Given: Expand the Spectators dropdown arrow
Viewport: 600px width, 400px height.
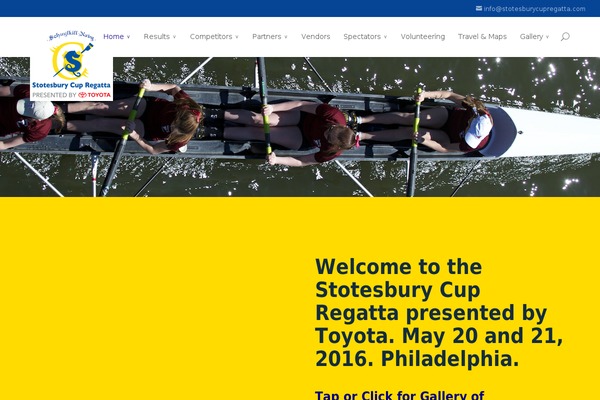Looking at the screenshot, I should click(385, 37).
